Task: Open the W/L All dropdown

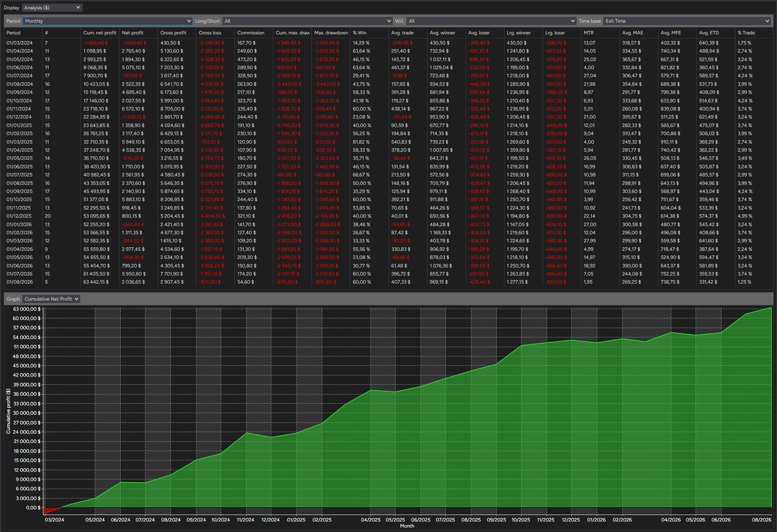Action: click(491, 21)
